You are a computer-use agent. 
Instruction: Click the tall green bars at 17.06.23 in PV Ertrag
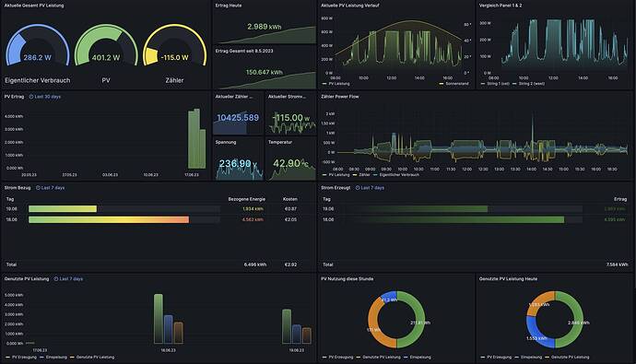[196, 138]
